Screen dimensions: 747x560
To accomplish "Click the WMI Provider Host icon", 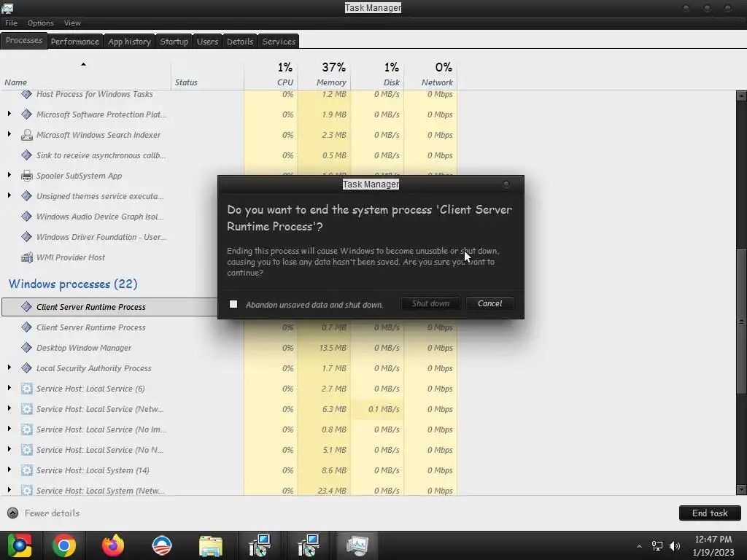I will [27, 257].
